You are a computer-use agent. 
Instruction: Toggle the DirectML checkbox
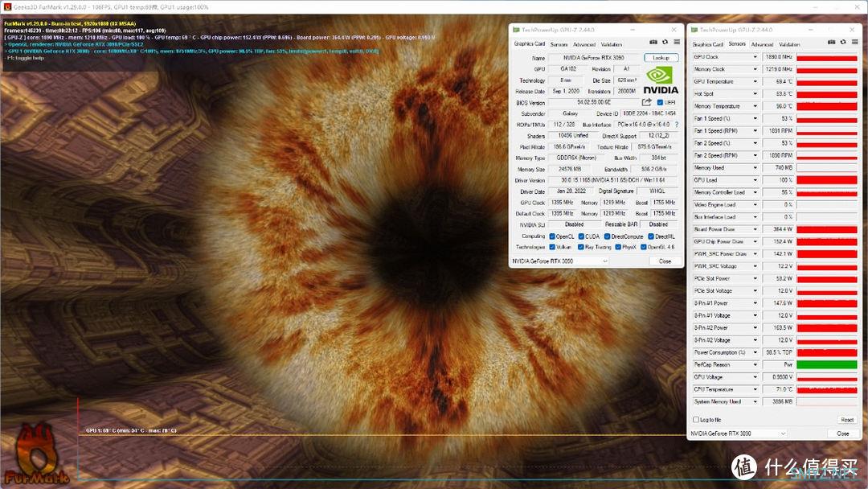coord(651,236)
